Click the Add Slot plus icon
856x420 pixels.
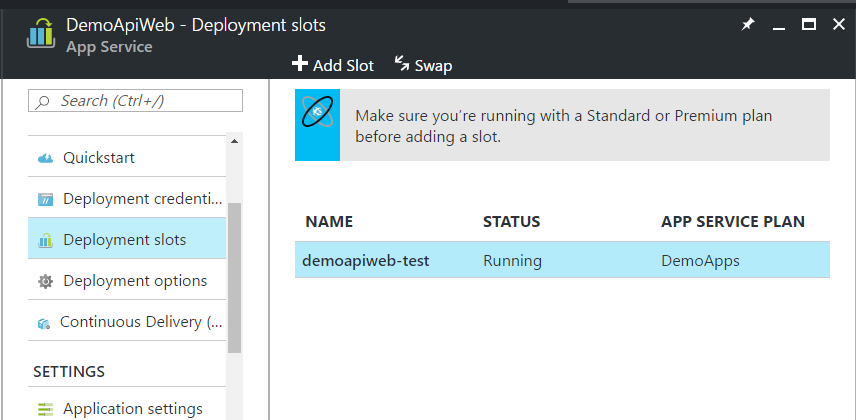[x=300, y=65]
